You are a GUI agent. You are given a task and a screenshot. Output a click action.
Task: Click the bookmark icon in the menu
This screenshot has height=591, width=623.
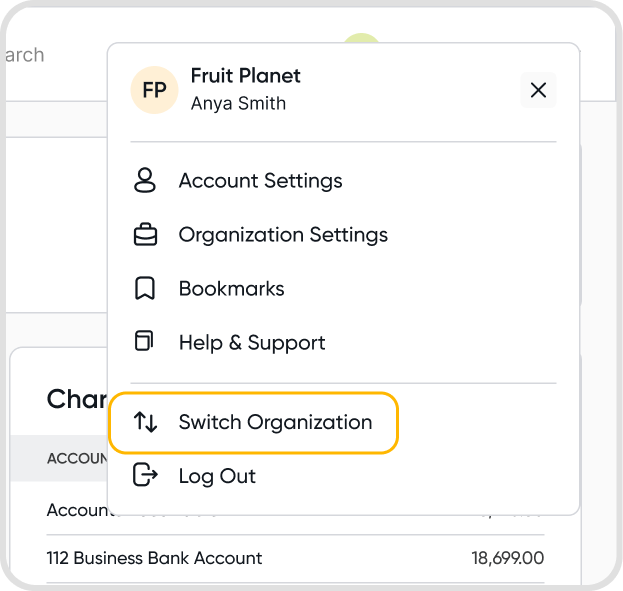[145, 289]
